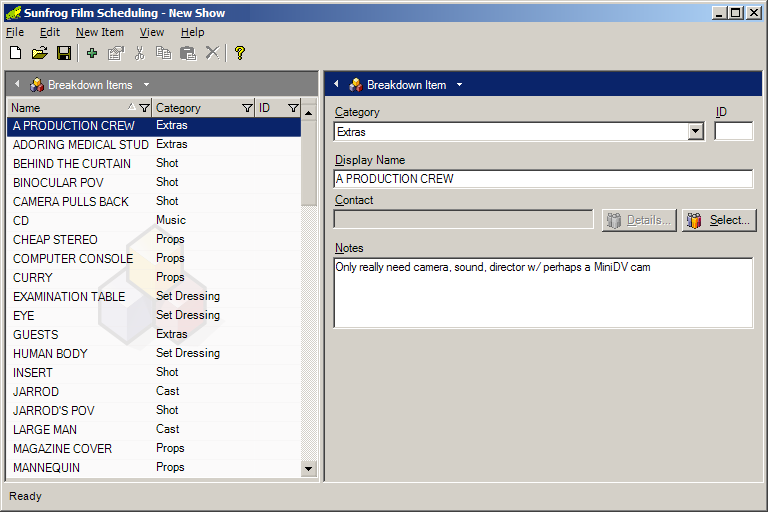Select the EXAMINATION TABLE item
768x512 pixels.
pyautogui.click(x=154, y=297)
